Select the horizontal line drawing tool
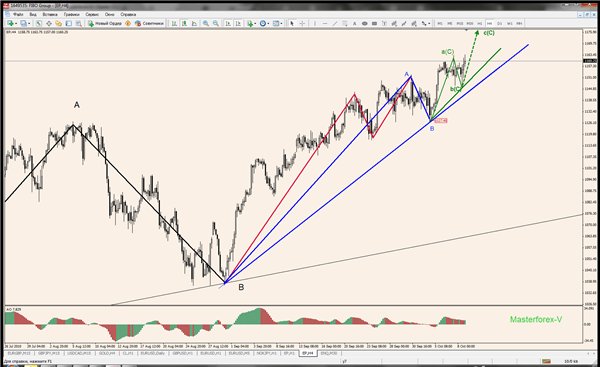The width and height of the screenshot is (600, 367). pyautogui.click(x=325, y=23)
